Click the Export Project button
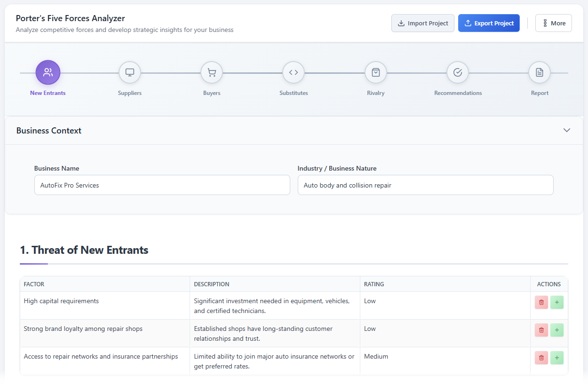588x384 pixels. pyautogui.click(x=489, y=23)
